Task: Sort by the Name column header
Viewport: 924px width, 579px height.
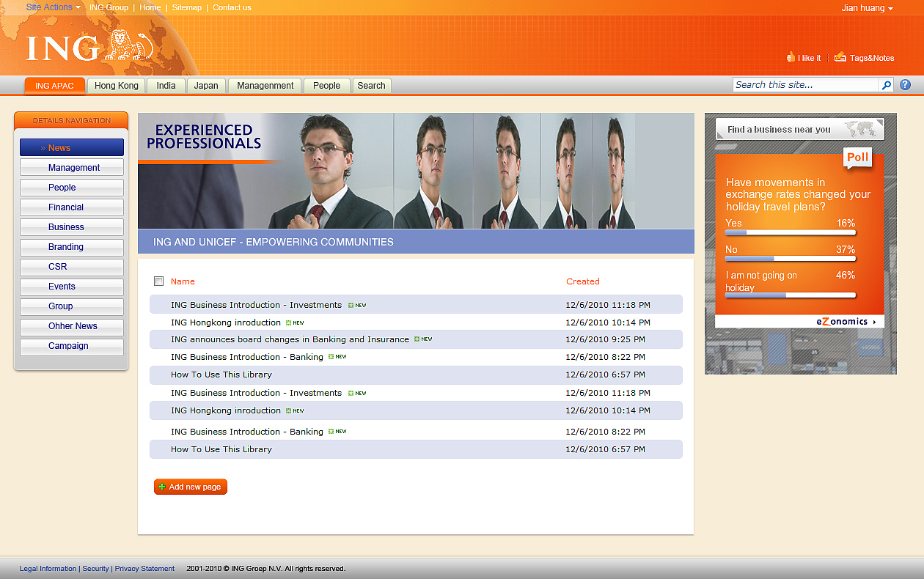Action: point(183,281)
